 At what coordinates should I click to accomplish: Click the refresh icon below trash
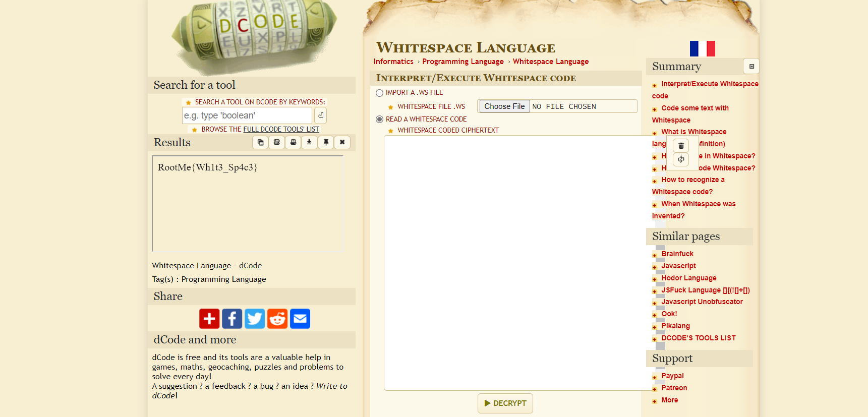(681, 159)
